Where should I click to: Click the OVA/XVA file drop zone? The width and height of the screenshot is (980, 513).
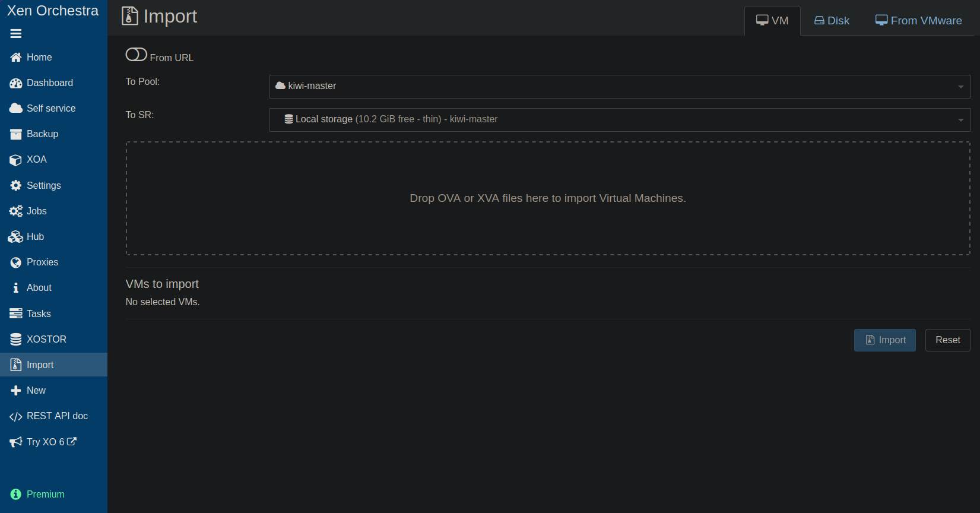point(548,198)
